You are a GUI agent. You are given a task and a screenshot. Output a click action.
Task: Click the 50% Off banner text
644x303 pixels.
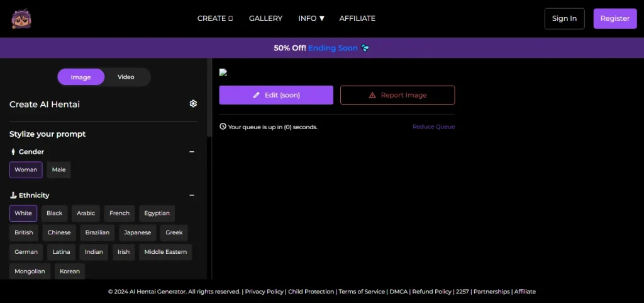coord(290,48)
